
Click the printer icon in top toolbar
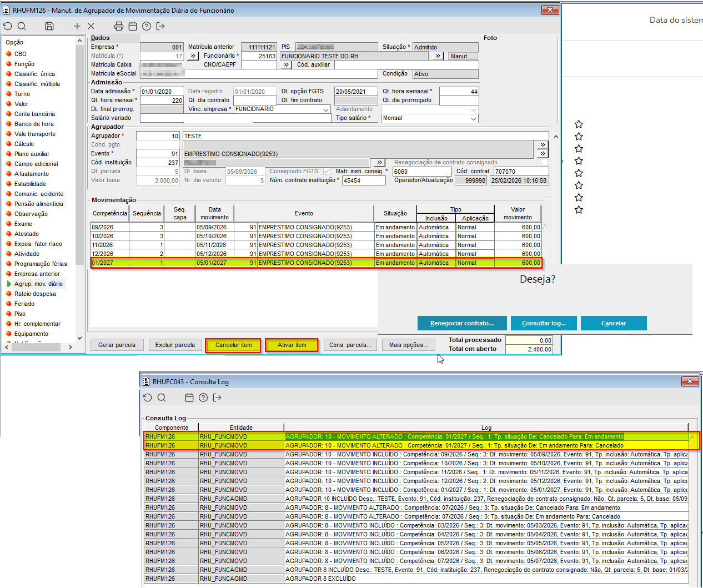pos(118,26)
